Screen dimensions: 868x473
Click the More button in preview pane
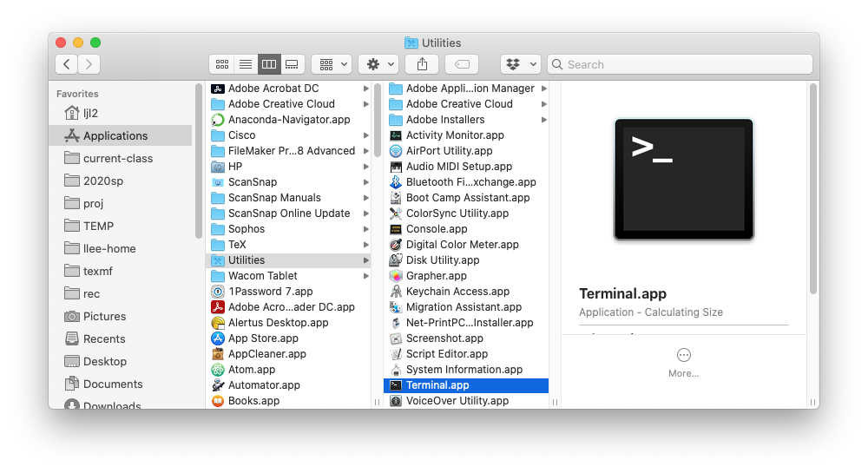[x=683, y=362]
